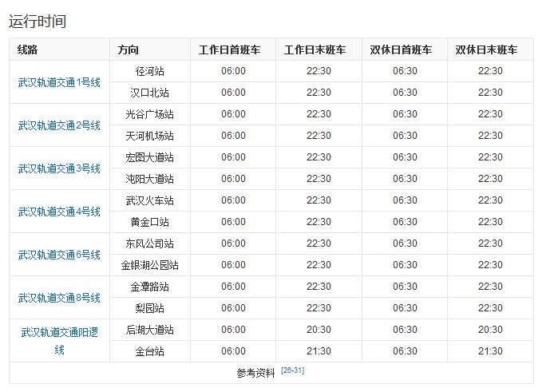Open the 武汉轨道交通6号线 link
Image resolution: width=558 pixels, height=392 pixels.
[x=59, y=255]
